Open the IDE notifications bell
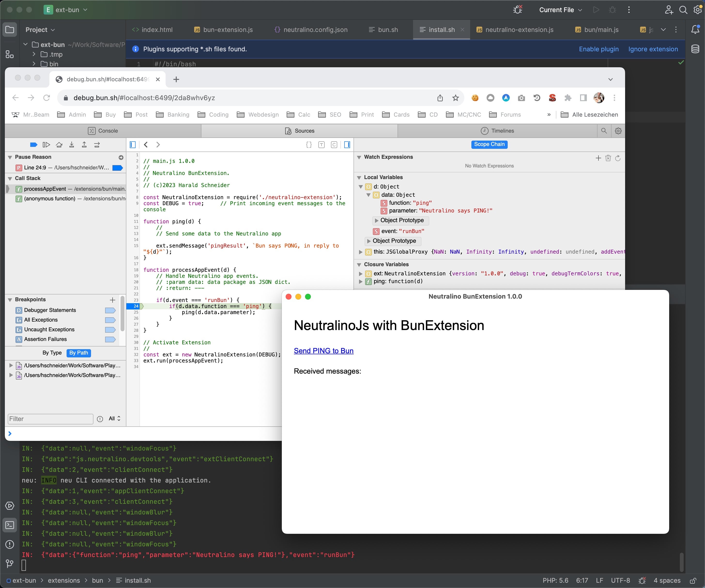 [695, 30]
